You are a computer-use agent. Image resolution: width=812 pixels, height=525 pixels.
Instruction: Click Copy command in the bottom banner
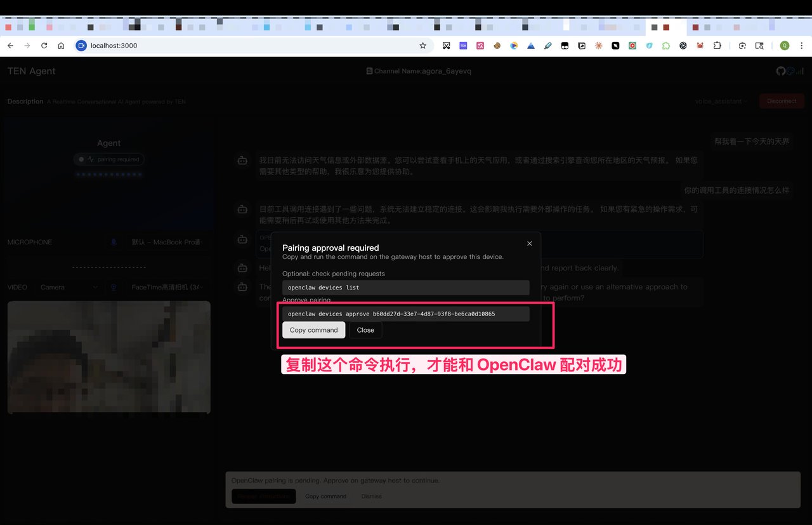point(325,496)
